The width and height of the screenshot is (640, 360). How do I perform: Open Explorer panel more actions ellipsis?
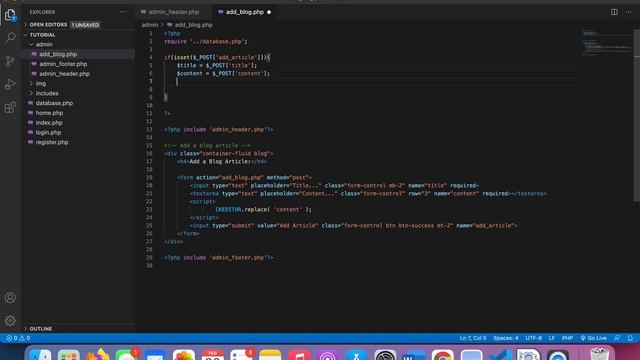123,12
